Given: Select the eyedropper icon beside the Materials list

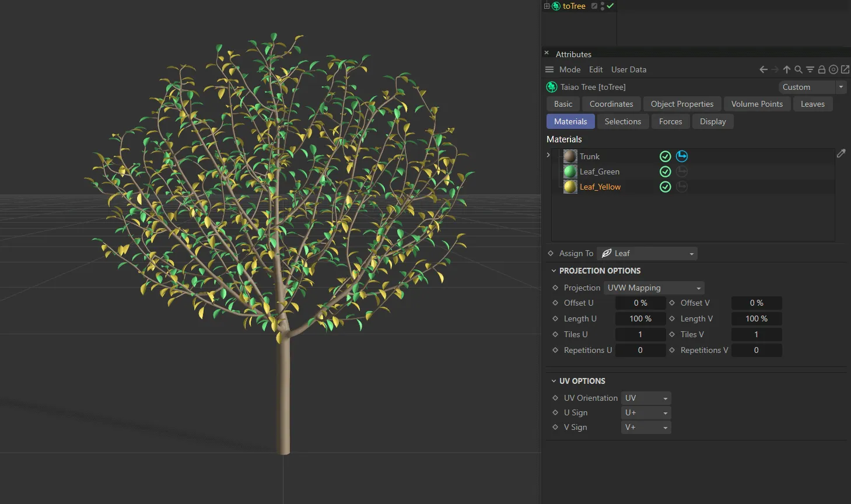Looking at the screenshot, I should [841, 153].
